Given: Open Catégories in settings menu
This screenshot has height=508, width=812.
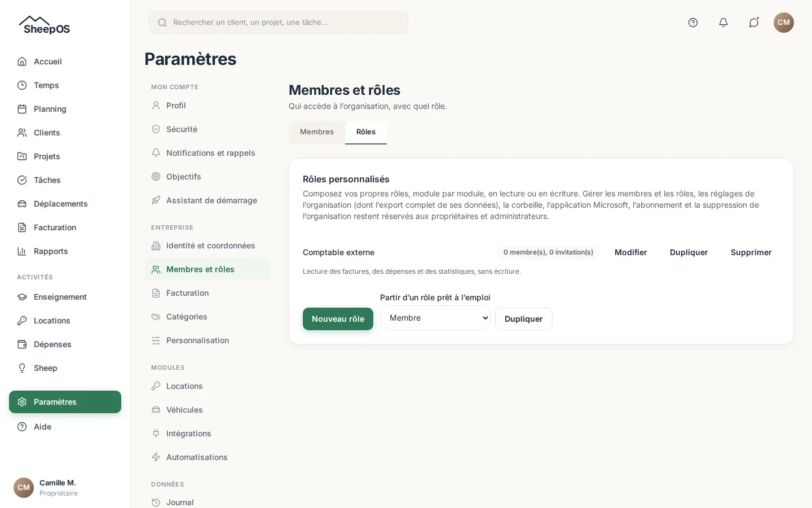Looking at the screenshot, I should pos(208,317).
